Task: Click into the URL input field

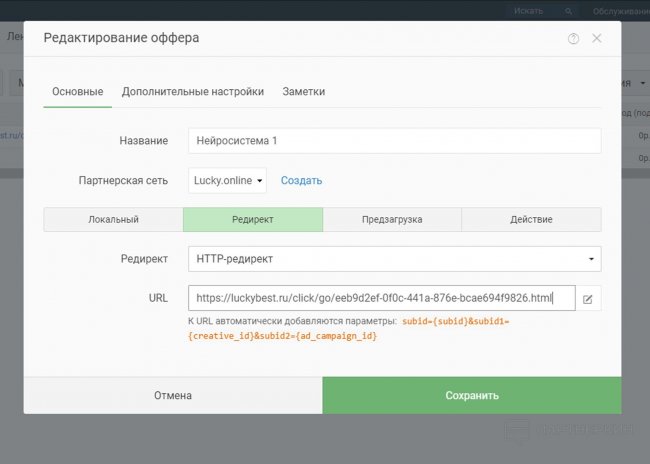Action: (381, 298)
